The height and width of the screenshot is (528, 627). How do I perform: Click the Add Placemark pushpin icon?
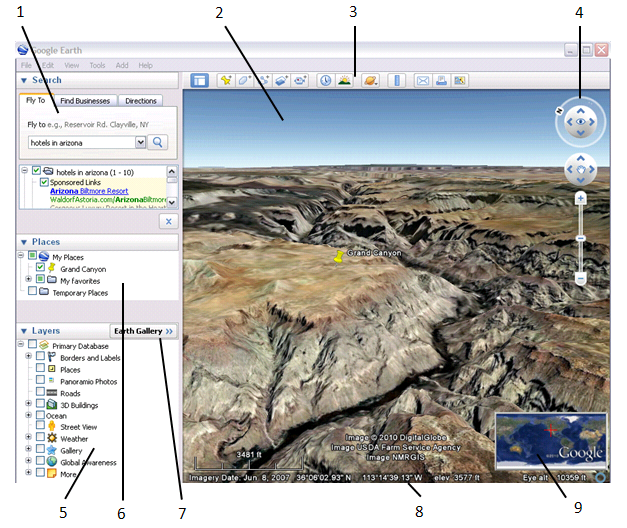(x=225, y=80)
